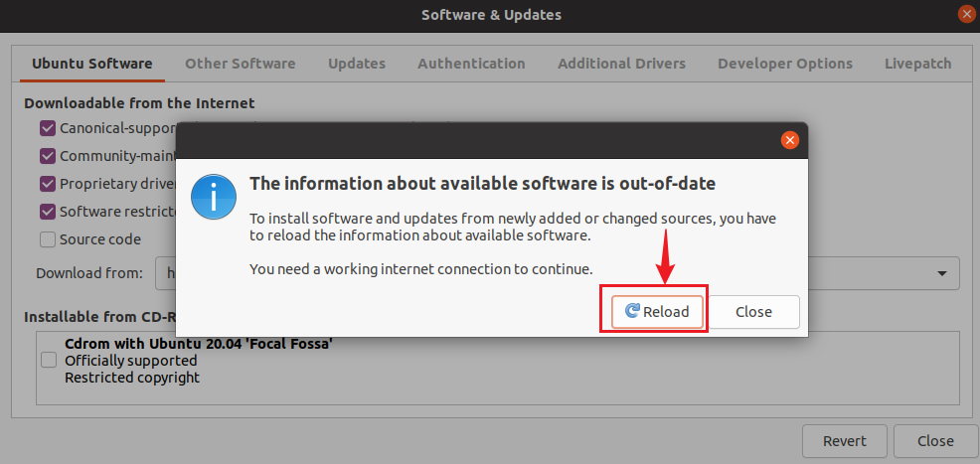Close the out-of-date dialog with Close button
The image size is (980, 464).
point(753,311)
